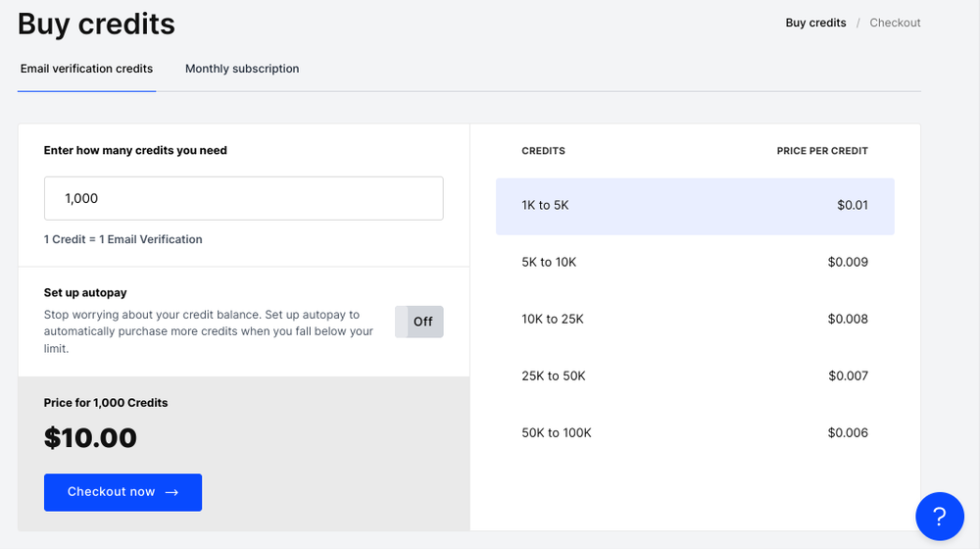Click Buy credits breadcrumb link
980x549 pixels.
(x=815, y=23)
